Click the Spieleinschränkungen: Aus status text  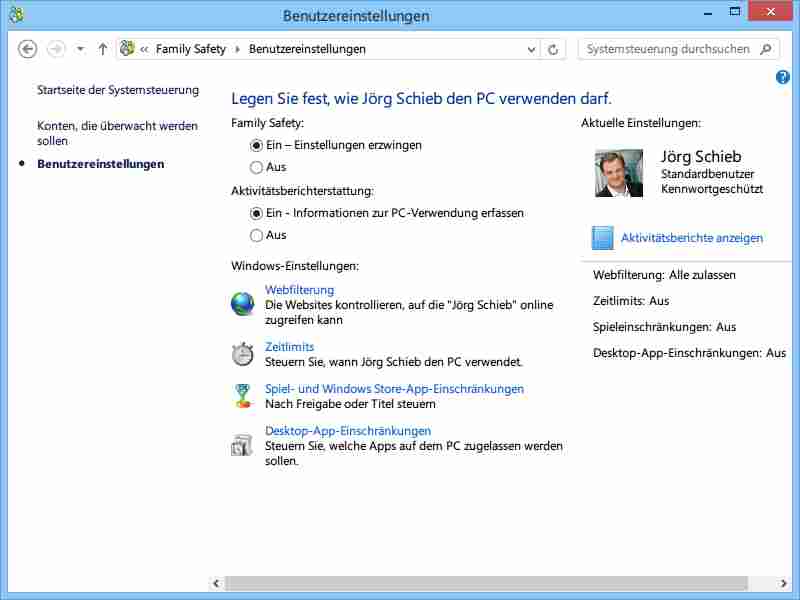click(664, 327)
